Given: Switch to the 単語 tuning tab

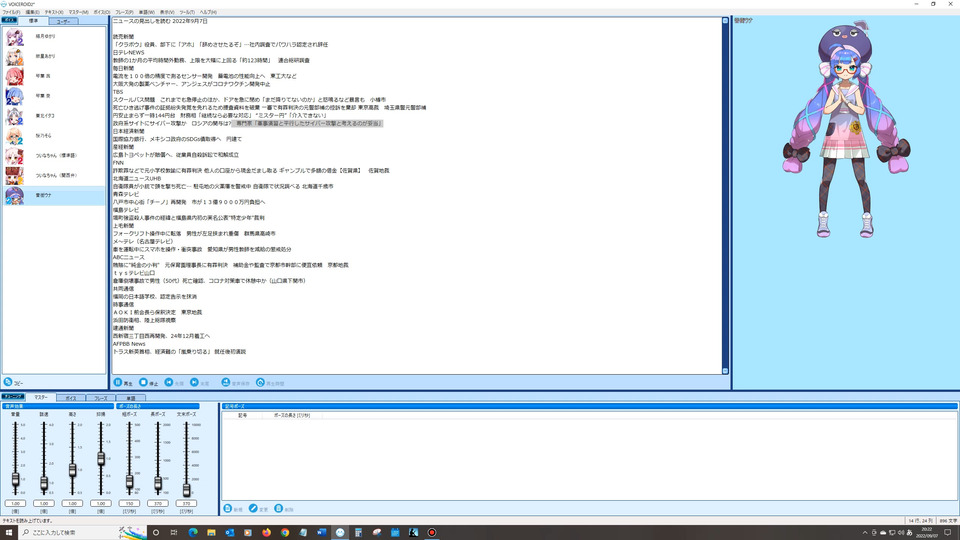Looking at the screenshot, I should click(x=130, y=398).
